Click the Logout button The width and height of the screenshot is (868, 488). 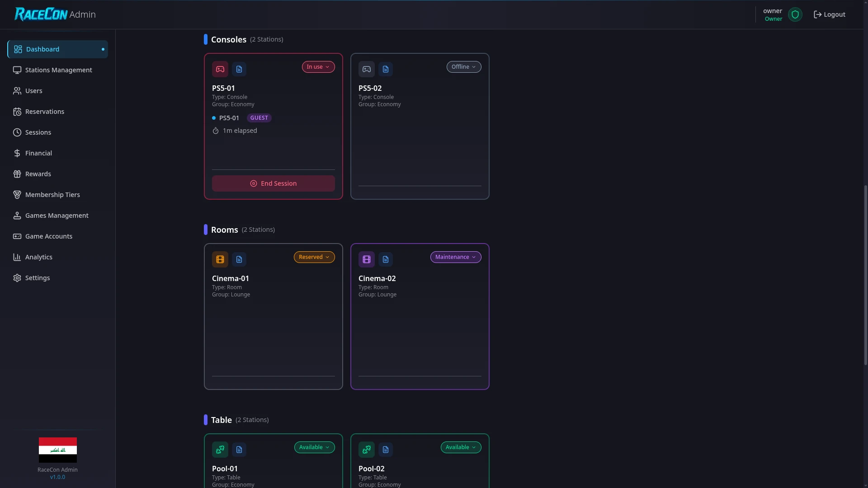tap(830, 14)
